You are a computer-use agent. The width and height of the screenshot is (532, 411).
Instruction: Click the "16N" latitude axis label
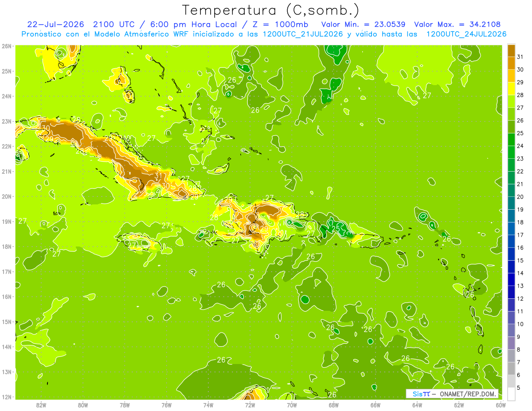click(x=7, y=297)
